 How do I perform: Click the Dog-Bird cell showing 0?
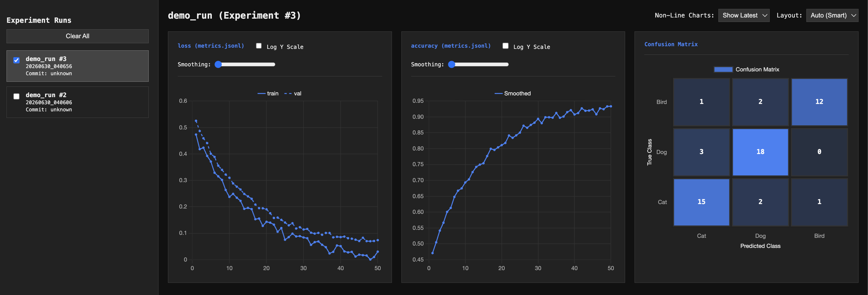click(819, 152)
